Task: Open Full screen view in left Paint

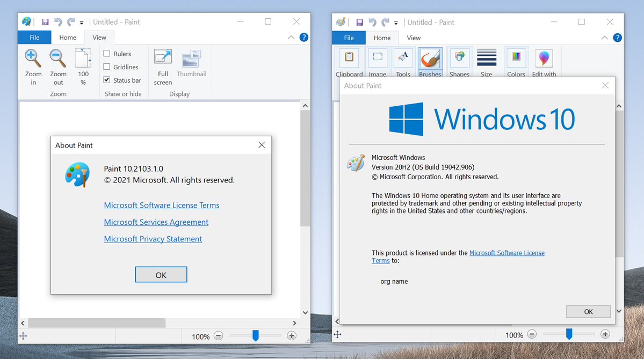Action: pos(163,67)
